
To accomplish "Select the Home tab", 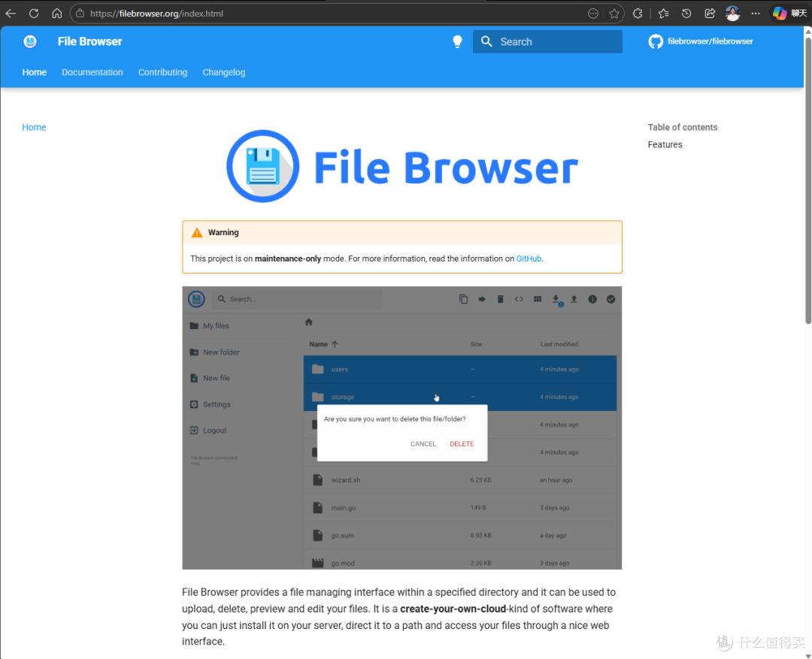I will tap(34, 72).
